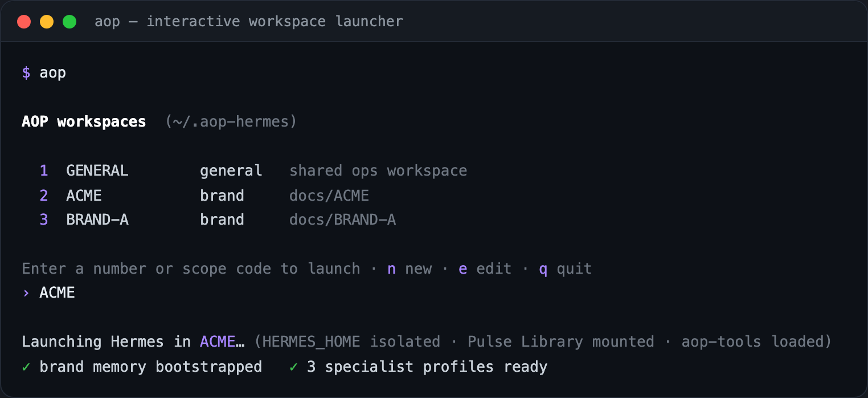Select ACME in the workspace list
Image resolution: width=868 pixels, height=398 pixels.
pos(84,196)
